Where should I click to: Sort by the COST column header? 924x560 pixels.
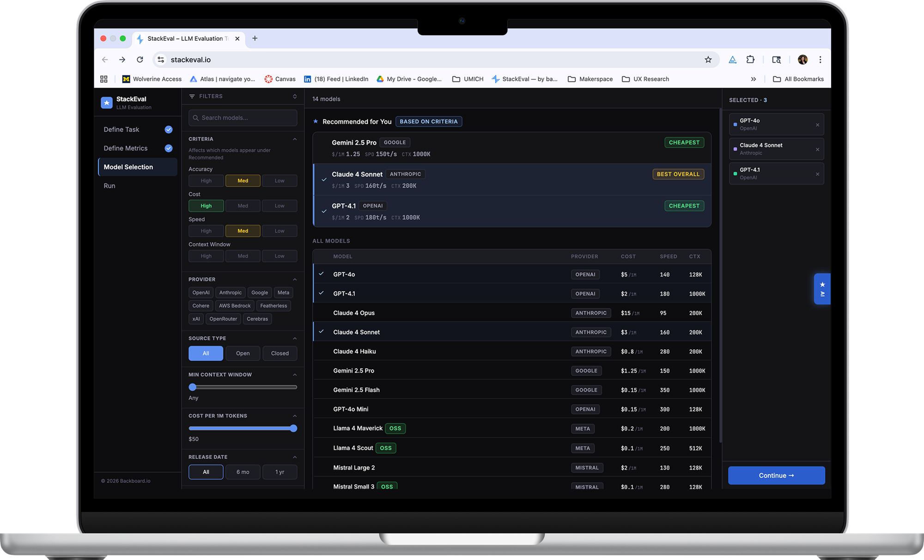point(628,256)
